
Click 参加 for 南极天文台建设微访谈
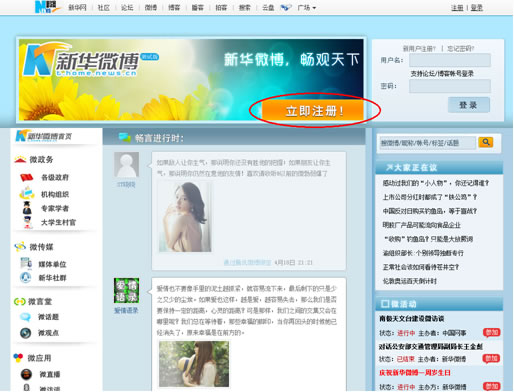(x=491, y=332)
